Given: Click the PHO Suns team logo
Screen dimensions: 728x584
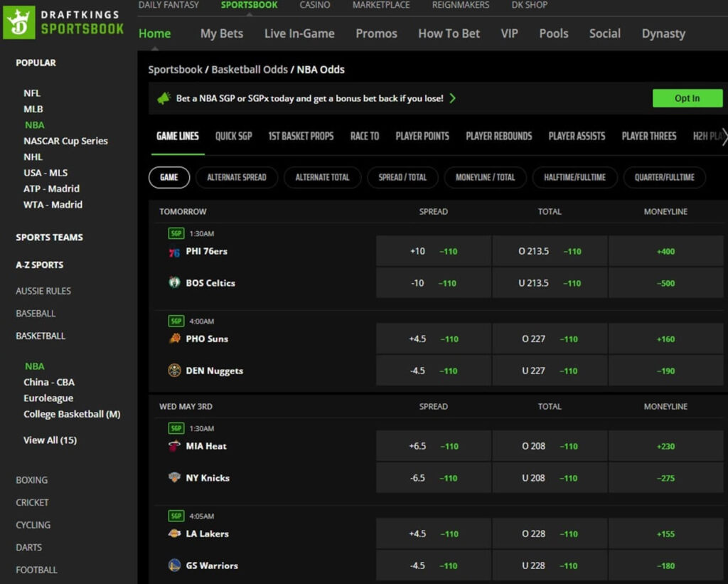Looking at the screenshot, I should pyautogui.click(x=174, y=338).
